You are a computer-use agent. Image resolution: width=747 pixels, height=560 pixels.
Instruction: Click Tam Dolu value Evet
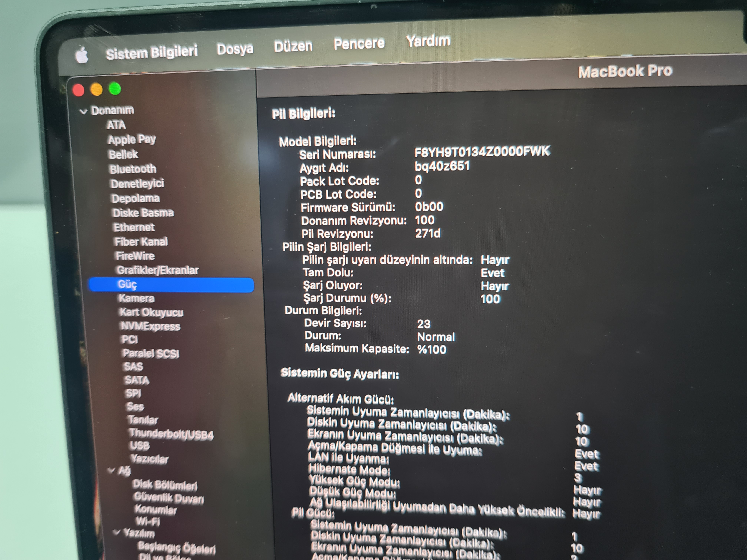click(x=492, y=273)
